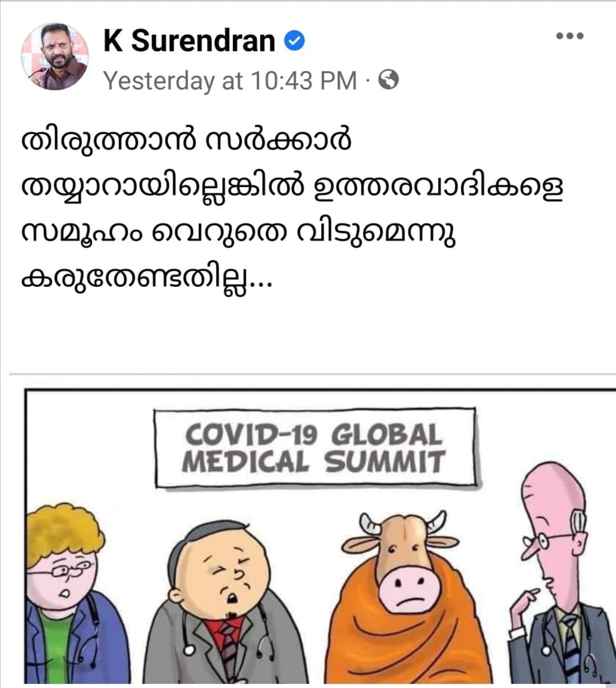Viewport: 616px width, 688px height.
Task: Tap the last text line ending in ellipsis
Action: tap(147, 280)
